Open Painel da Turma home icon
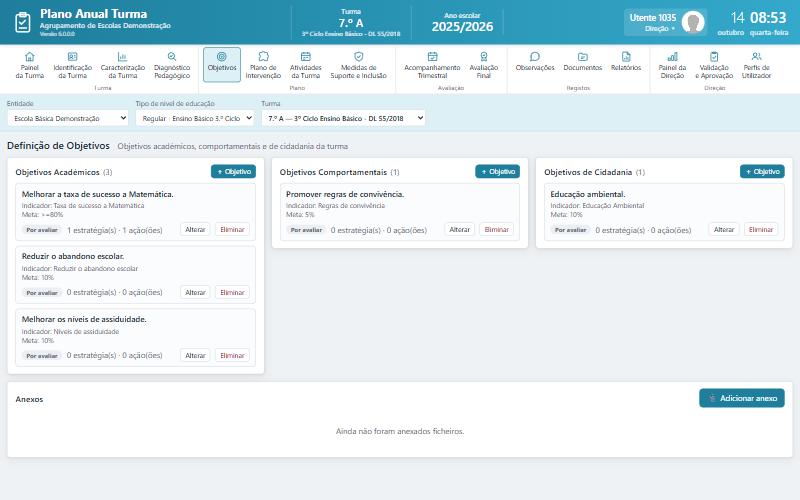The image size is (800, 500). pyautogui.click(x=30, y=56)
